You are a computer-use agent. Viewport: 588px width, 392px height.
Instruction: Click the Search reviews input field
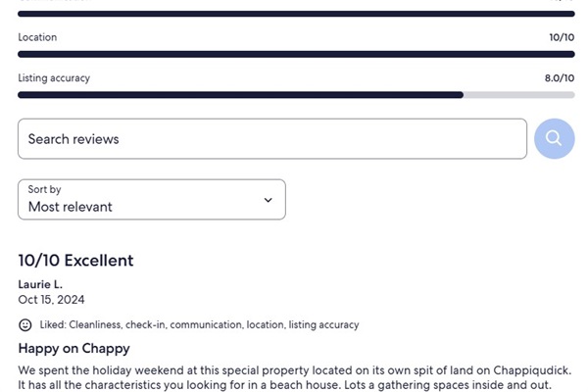(x=272, y=139)
